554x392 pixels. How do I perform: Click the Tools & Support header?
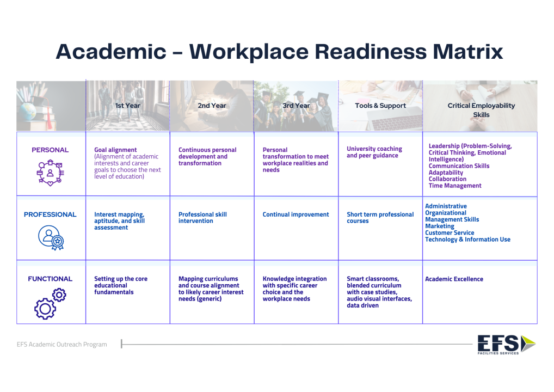[380, 106]
